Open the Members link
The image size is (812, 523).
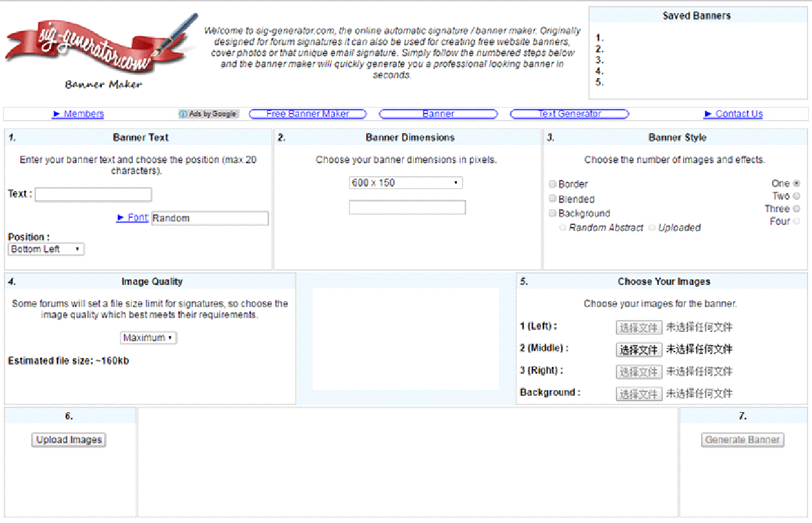click(x=78, y=113)
